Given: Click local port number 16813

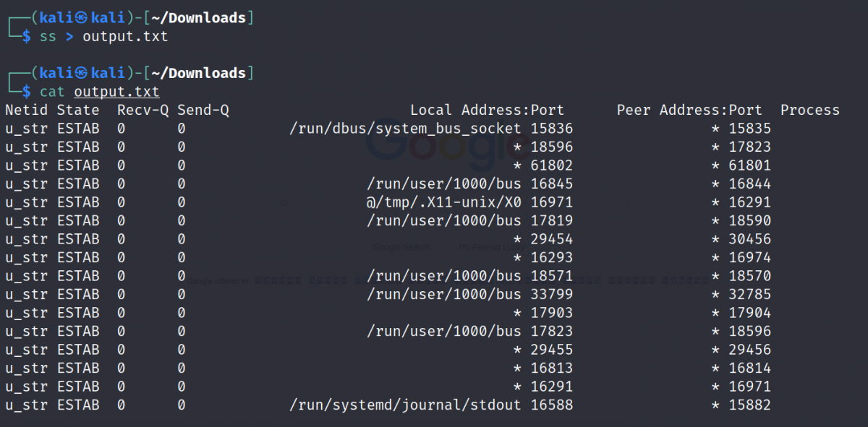Looking at the screenshot, I should coord(551,368).
